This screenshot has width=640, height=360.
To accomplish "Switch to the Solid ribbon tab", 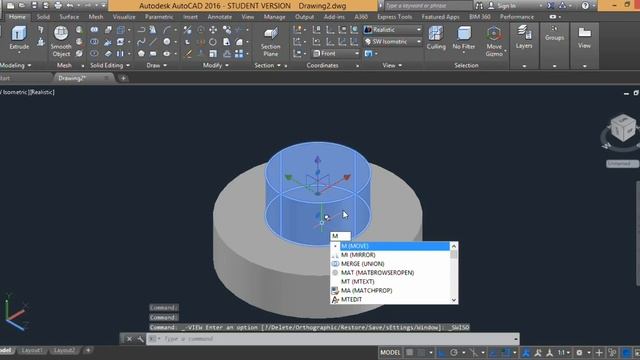I will click(43, 17).
